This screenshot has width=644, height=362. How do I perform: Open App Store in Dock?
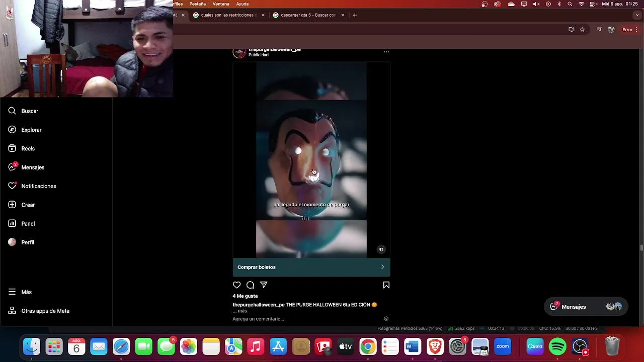coord(278,346)
